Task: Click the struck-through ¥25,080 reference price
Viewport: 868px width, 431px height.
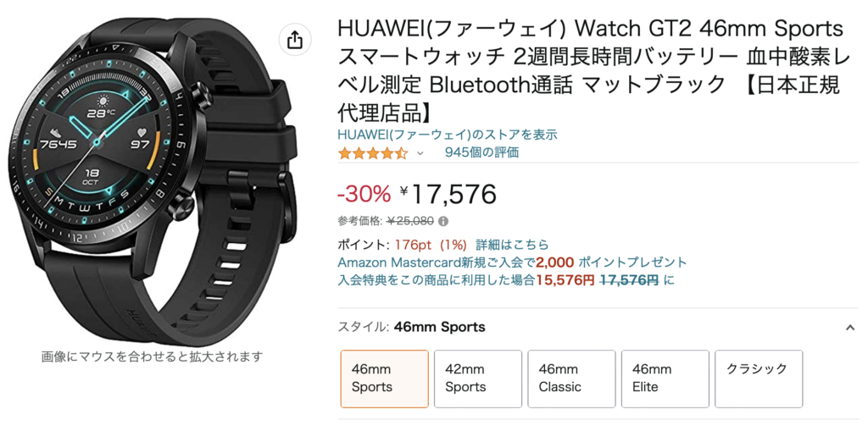Action: pos(410,221)
